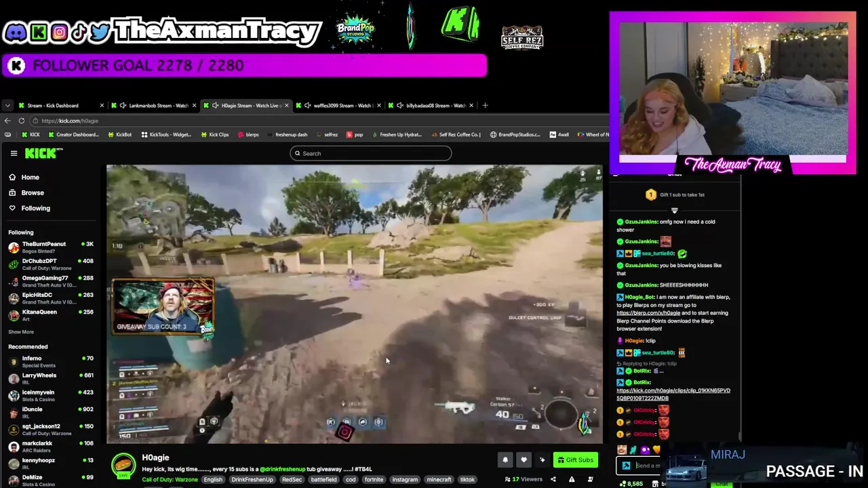Expand the gift sub leaderboard chevron in chat
The height and width of the screenshot is (488, 868).
[x=674, y=211]
